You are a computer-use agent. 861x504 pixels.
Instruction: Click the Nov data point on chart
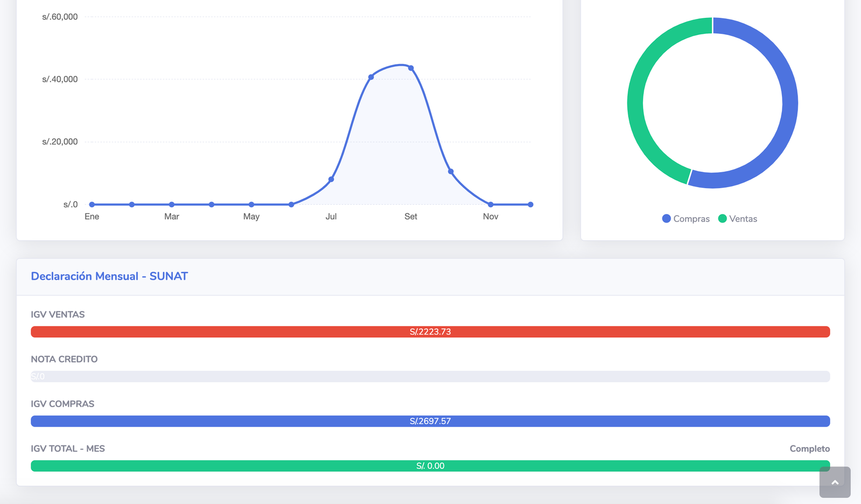coord(491,204)
